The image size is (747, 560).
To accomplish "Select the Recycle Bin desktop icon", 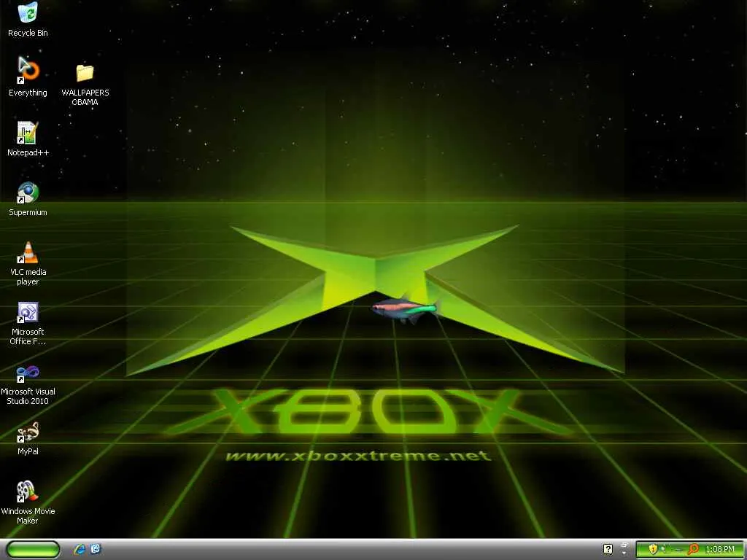I will click(28, 20).
